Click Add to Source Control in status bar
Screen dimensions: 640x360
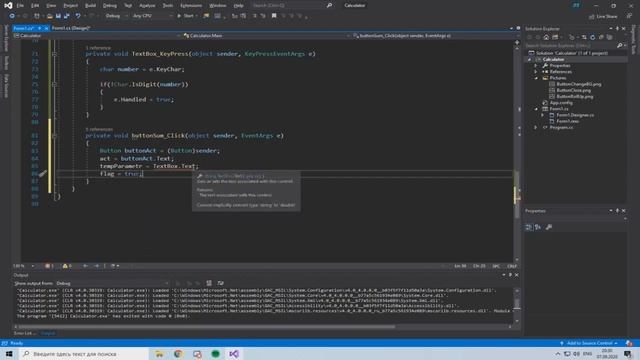[589, 343]
